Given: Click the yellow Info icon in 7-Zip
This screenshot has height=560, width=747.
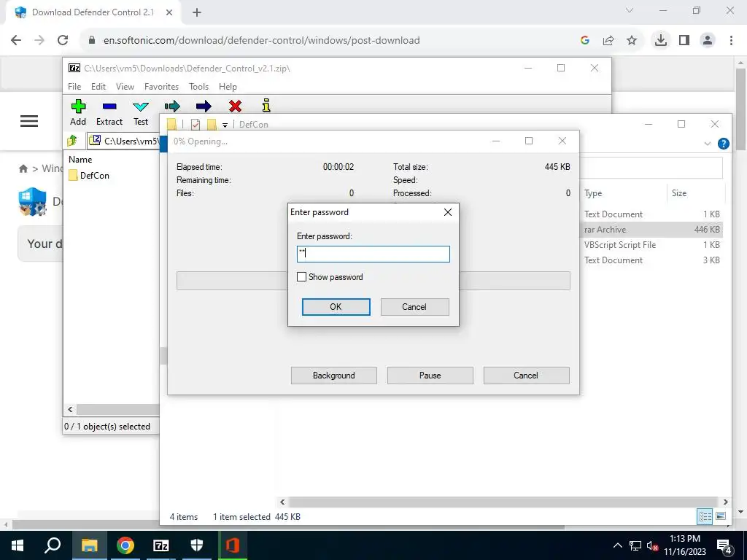Looking at the screenshot, I should [x=266, y=105].
